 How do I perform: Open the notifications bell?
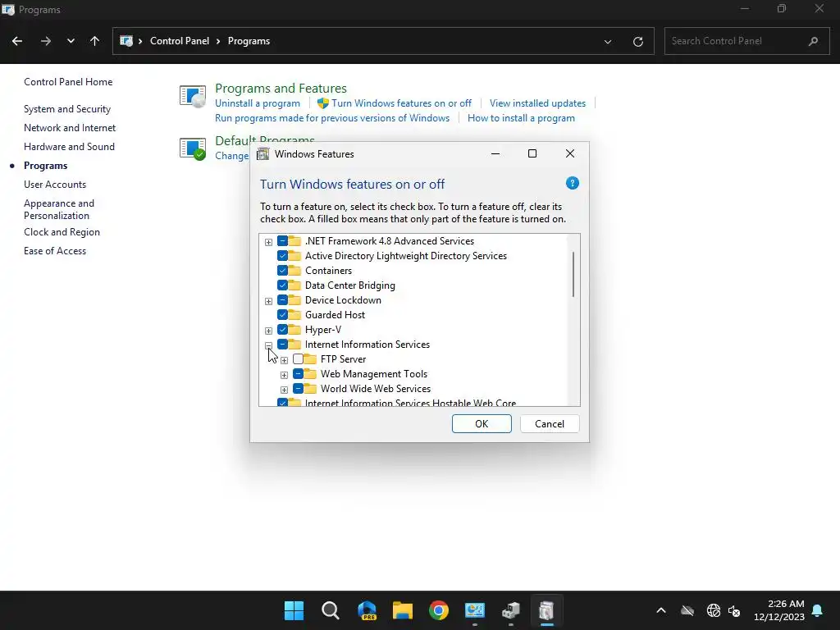click(x=818, y=610)
